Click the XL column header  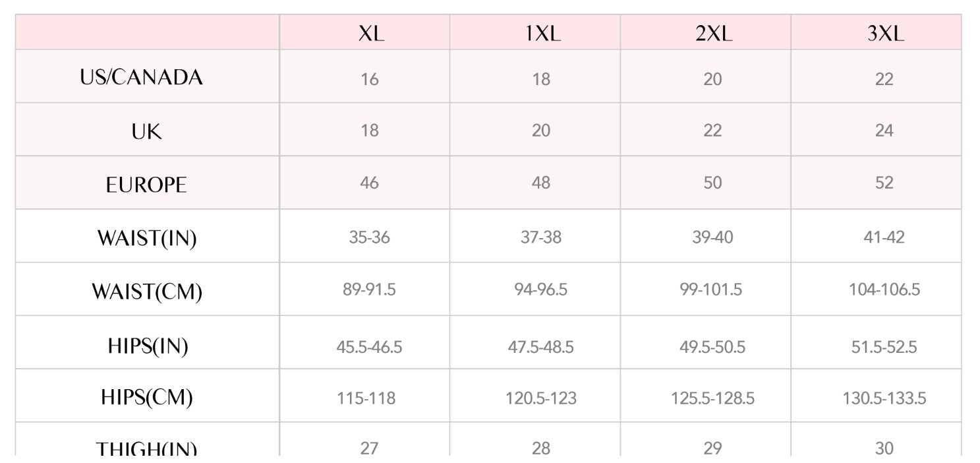point(371,34)
